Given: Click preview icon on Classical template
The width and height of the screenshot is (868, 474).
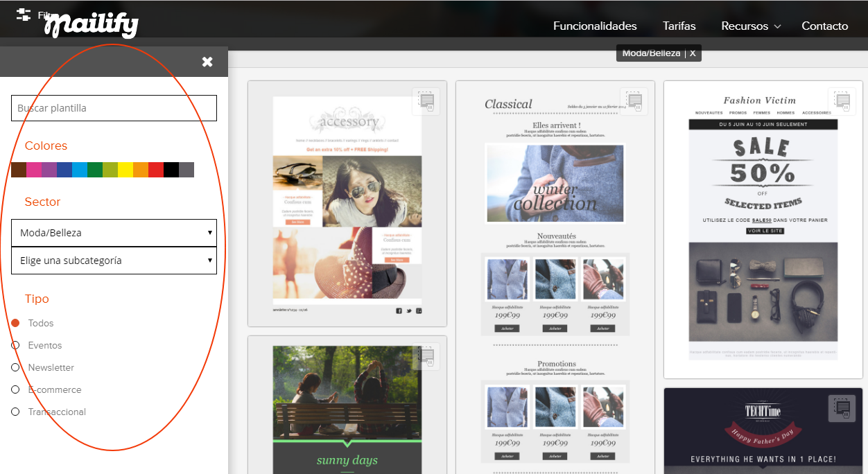Looking at the screenshot, I should tap(634, 101).
